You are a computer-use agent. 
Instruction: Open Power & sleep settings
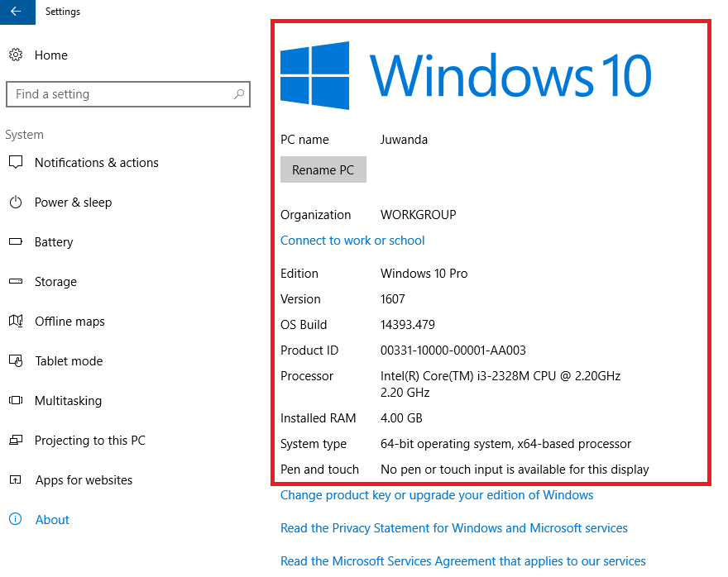[x=74, y=203]
